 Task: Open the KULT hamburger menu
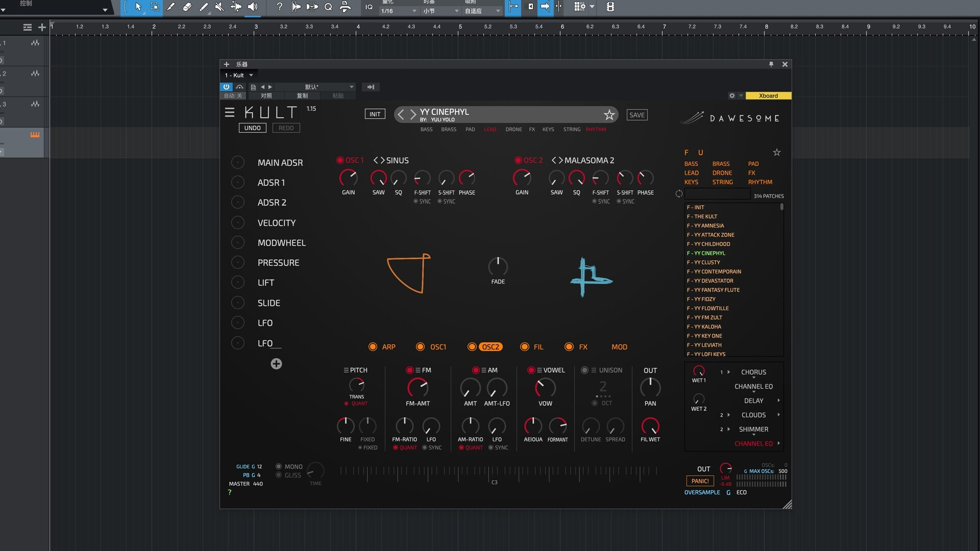coord(230,112)
